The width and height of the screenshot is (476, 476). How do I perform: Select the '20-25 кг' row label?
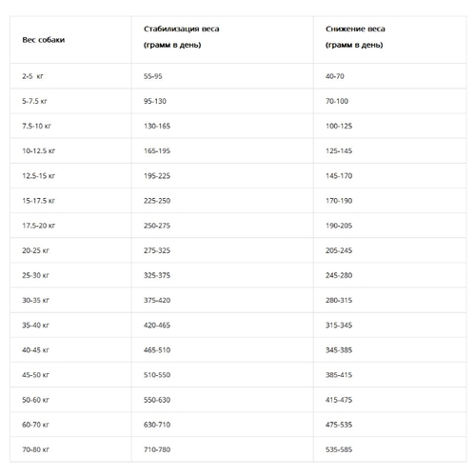(35, 250)
